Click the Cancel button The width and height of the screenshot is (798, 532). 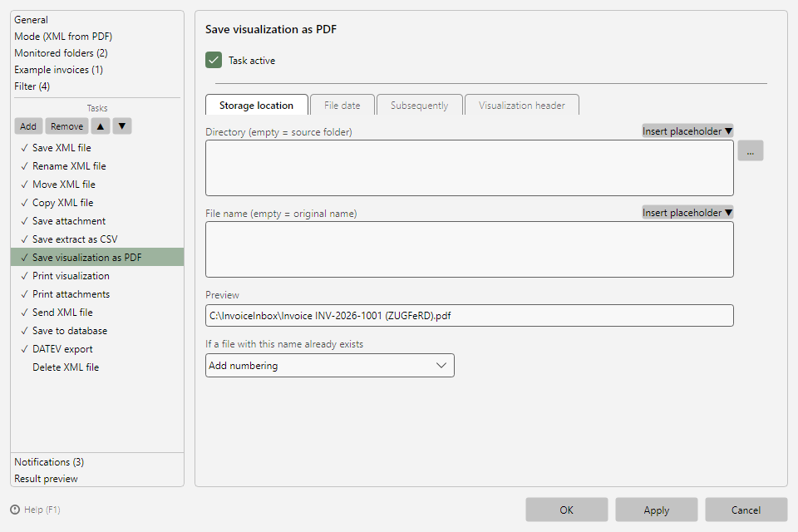746,510
